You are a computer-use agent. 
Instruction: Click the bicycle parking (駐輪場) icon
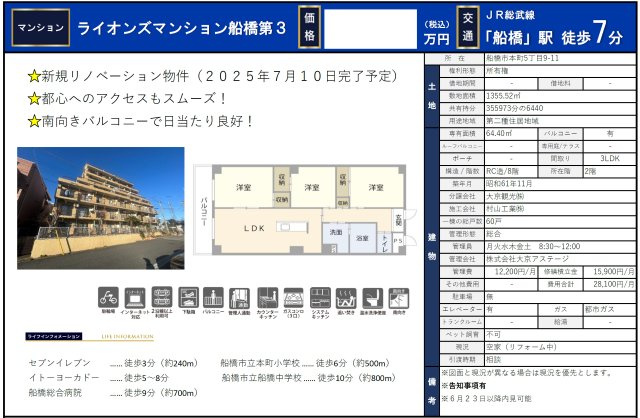[x=108, y=298]
